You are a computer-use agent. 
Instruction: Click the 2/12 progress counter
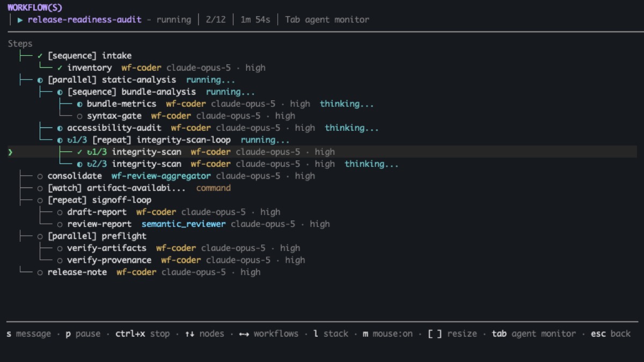(x=216, y=20)
